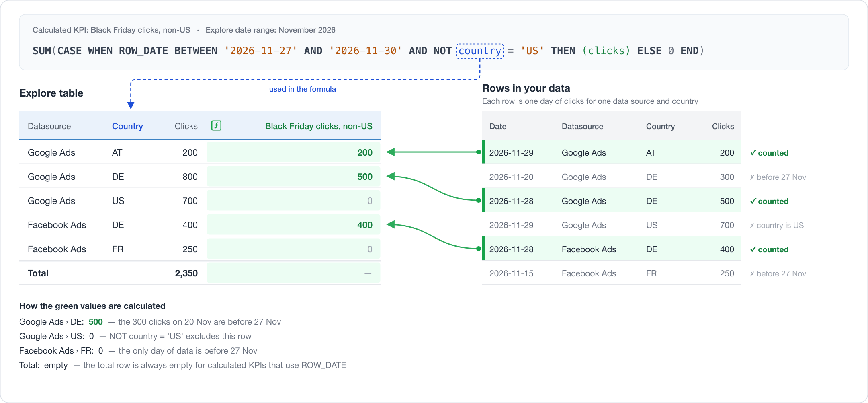Click the 0 KPI value in the Google Ads US row
This screenshot has width=868, height=403.
(370, 201)
